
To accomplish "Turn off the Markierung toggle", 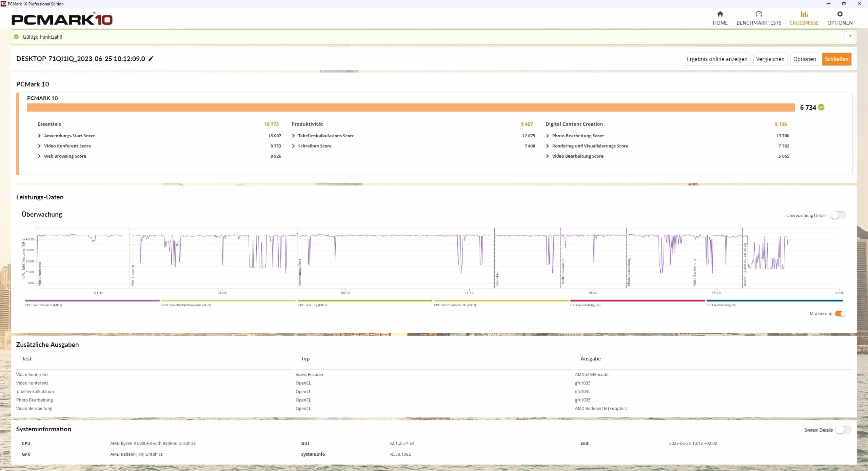I will 840,313.
